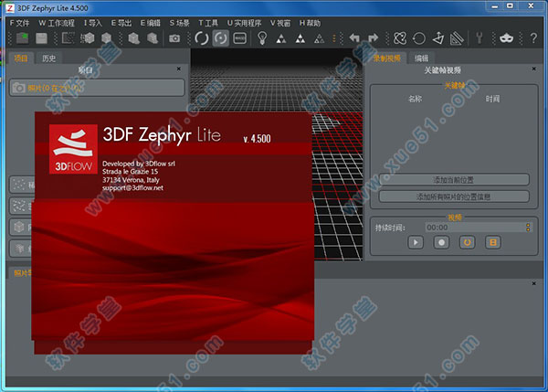548x392 pixels.
Task: Click the support@3dflow.net text on splash
Action: [x=132, y=188]
